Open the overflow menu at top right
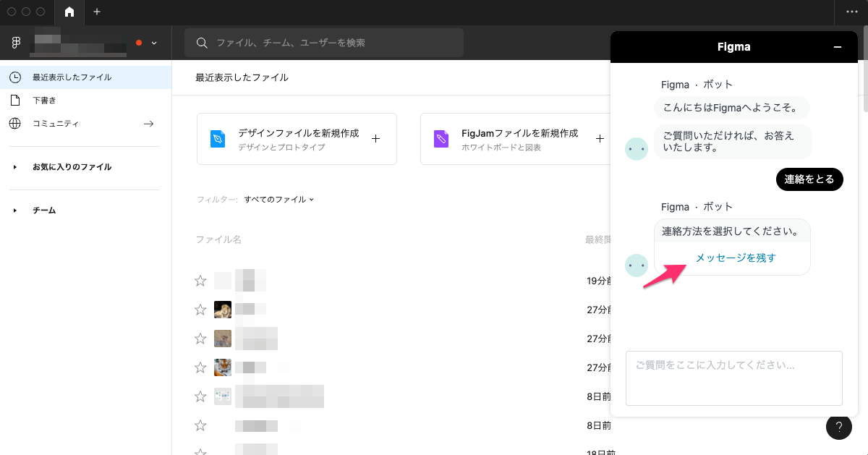This screenshot has width=868, height=455. [852, 12]
